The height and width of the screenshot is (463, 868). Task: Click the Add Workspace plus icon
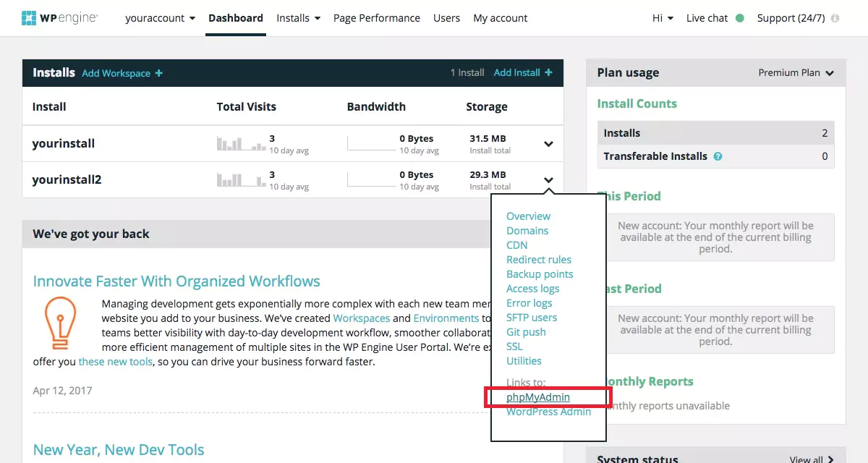click(x=161, y=72)
